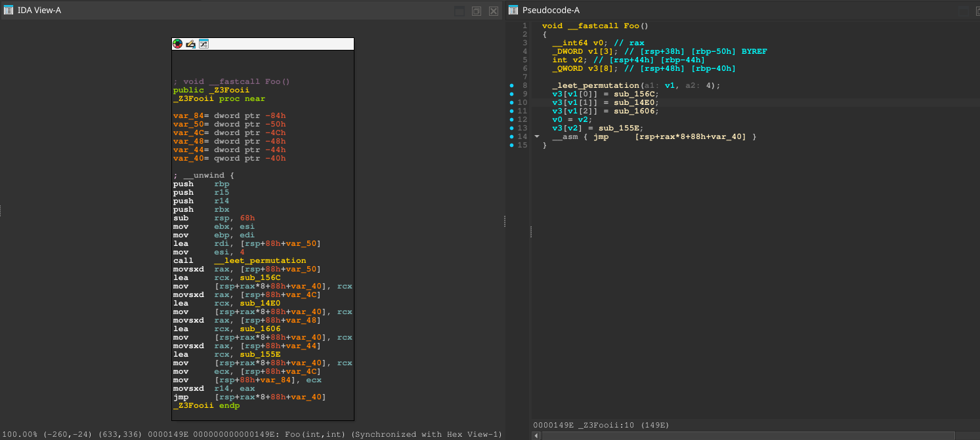Maximize the IDA View-A panel
980x440 pixels.
(x=459, y=10)
